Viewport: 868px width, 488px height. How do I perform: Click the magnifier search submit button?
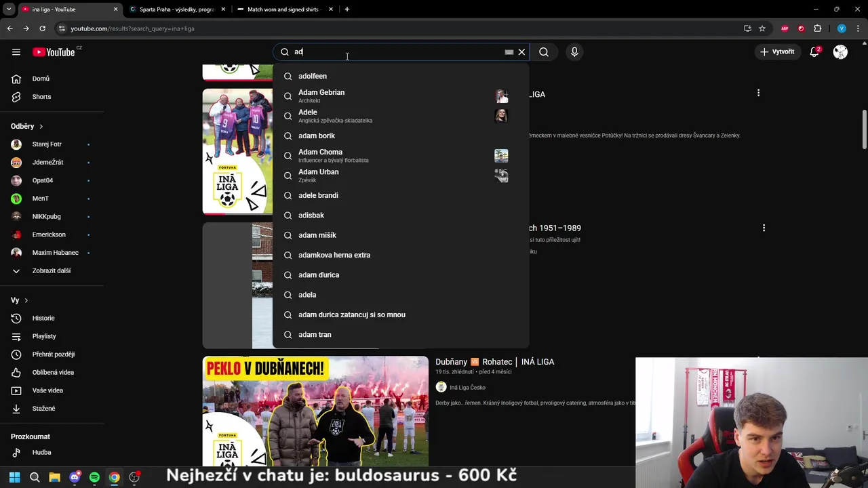tap(544, 52)
